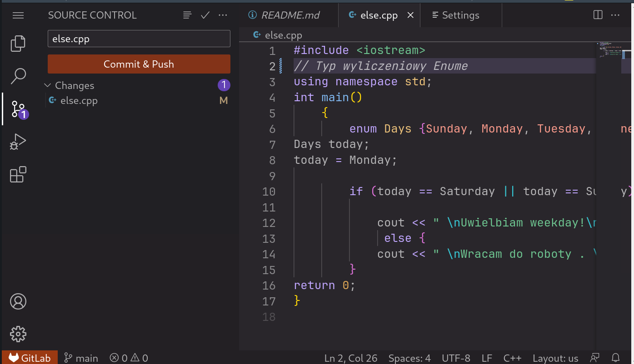Click the M modified status indicator

pyautogui.click(x=224, y=101)
